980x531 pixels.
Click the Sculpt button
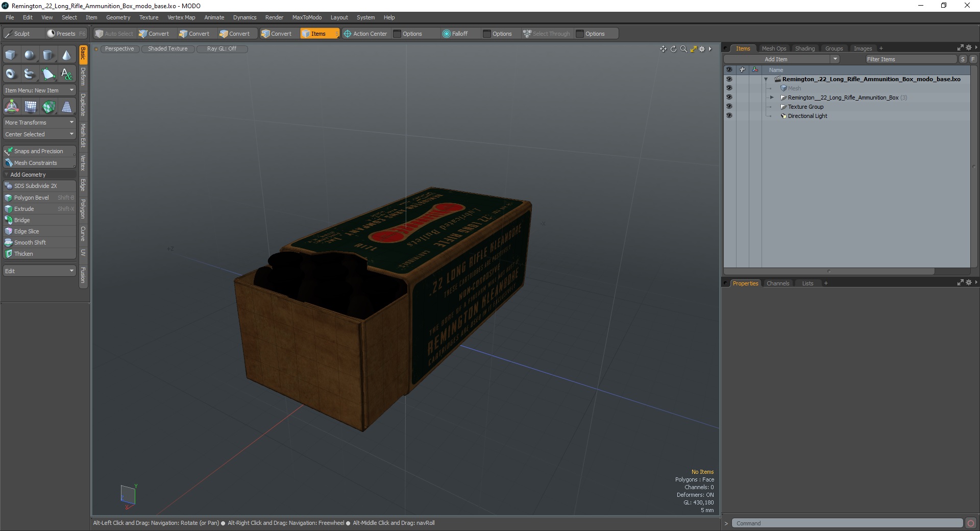point(22,34)
